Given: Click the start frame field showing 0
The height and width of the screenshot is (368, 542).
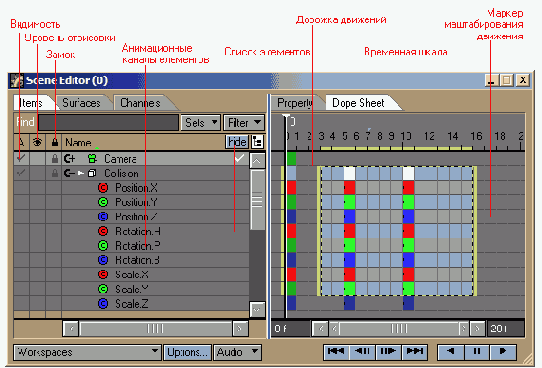Looking at the screenshot, I should (x=291, y=329).
